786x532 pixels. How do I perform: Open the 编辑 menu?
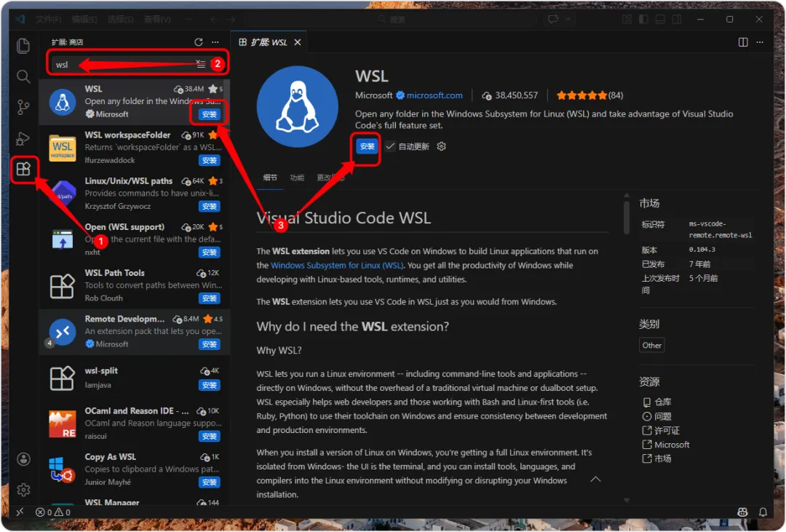click(84, 19)
